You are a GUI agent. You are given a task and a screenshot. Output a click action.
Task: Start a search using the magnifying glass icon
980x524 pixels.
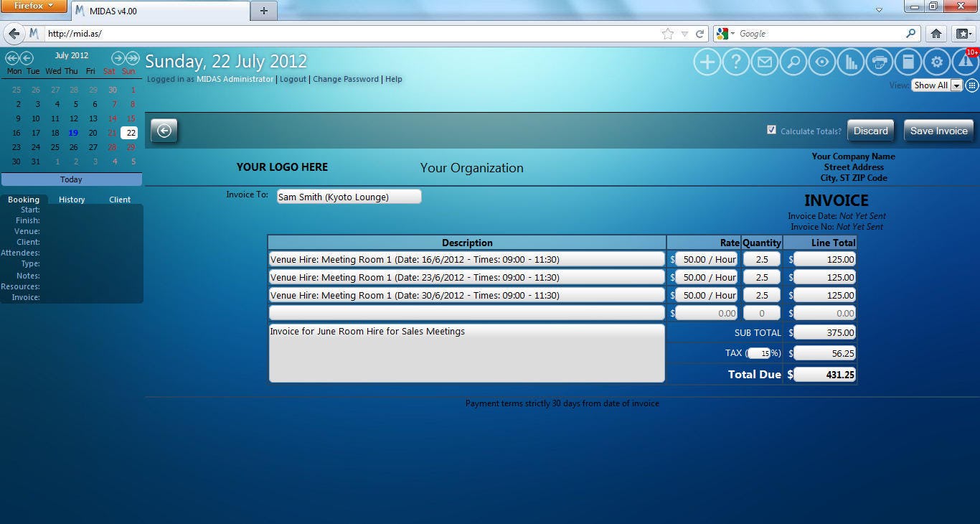tap(793, 62)
